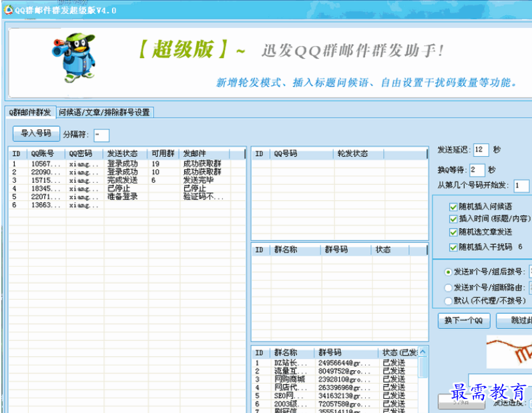The image size is (532, 413).
Task: Click 状态(已发 header in bottom list
Action: click(399, 353)
